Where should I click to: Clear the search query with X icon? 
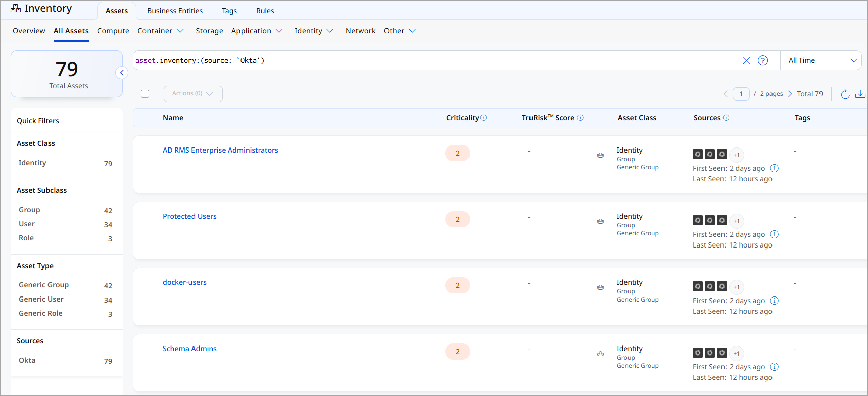click(x=746, y=60)
